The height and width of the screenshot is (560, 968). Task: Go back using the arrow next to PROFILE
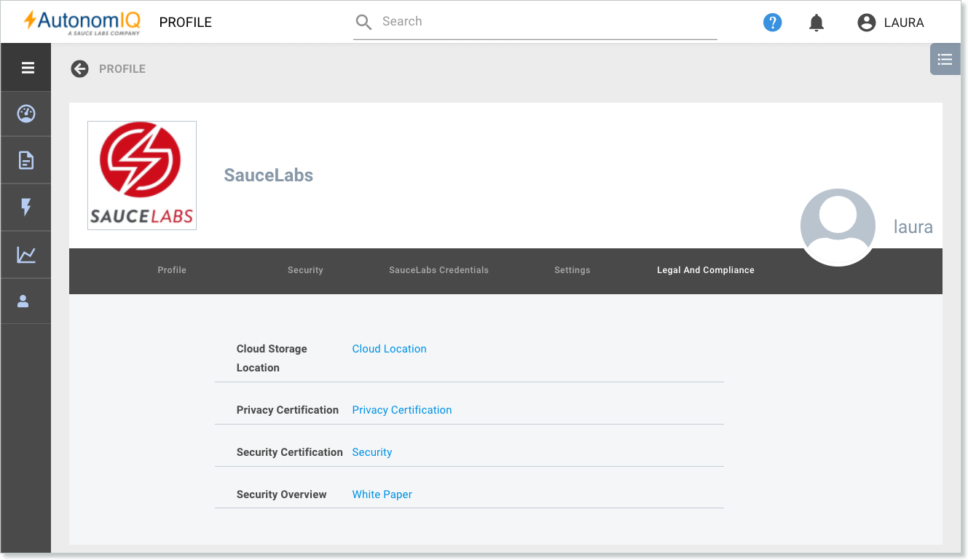(x=79, y=68)
